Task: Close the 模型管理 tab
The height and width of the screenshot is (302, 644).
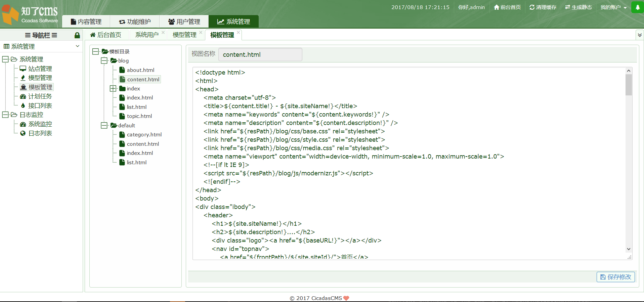Action: coord(201,33)
